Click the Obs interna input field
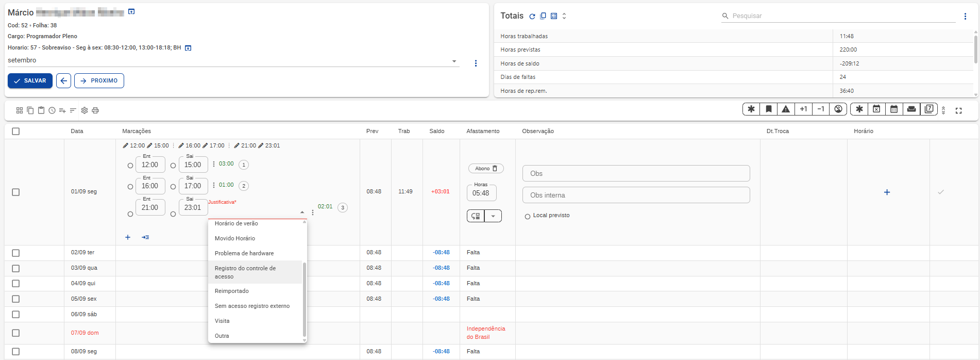 636,195
